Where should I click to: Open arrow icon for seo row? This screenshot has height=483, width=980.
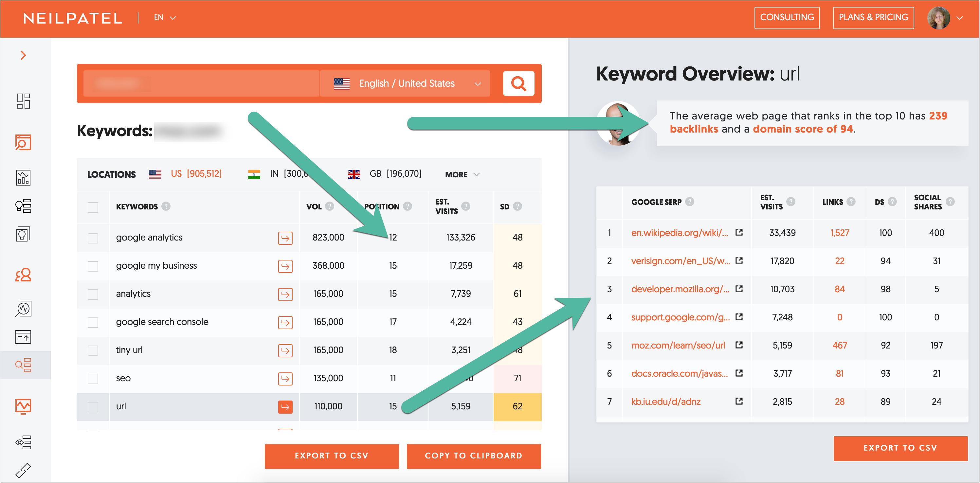(x=285, y=379)
